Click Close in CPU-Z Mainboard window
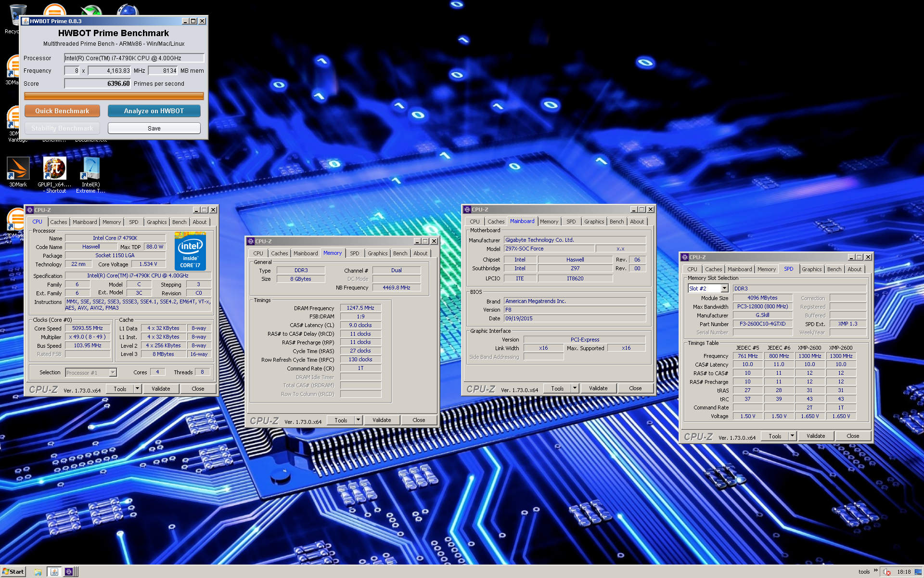Image resolution: width=924 pixels, height=578 pixels. (635, 388)
